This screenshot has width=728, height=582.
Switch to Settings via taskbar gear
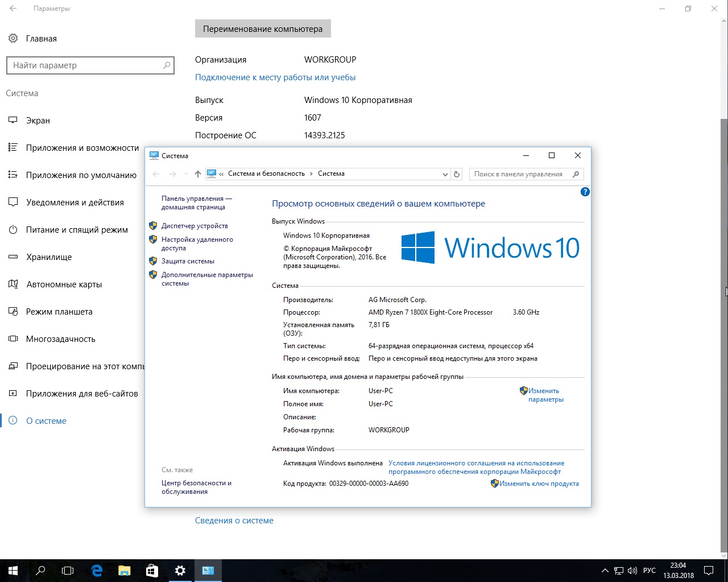(180, 570)
